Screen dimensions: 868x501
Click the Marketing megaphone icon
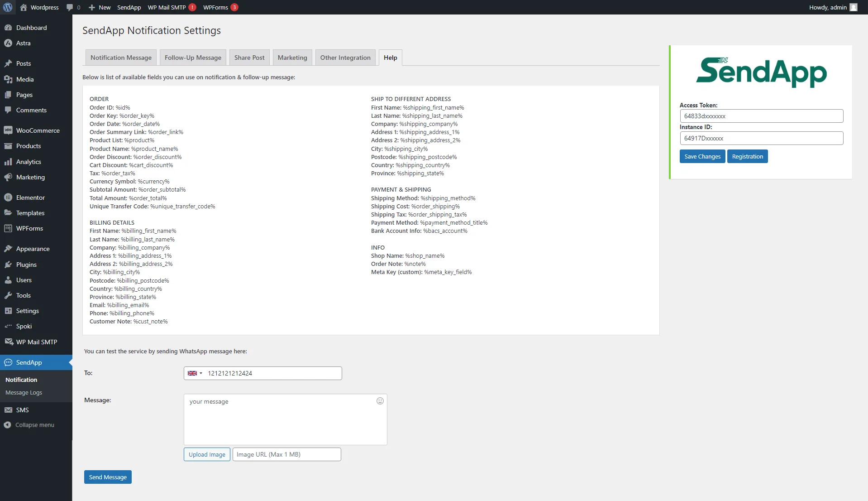pos(8,177)
